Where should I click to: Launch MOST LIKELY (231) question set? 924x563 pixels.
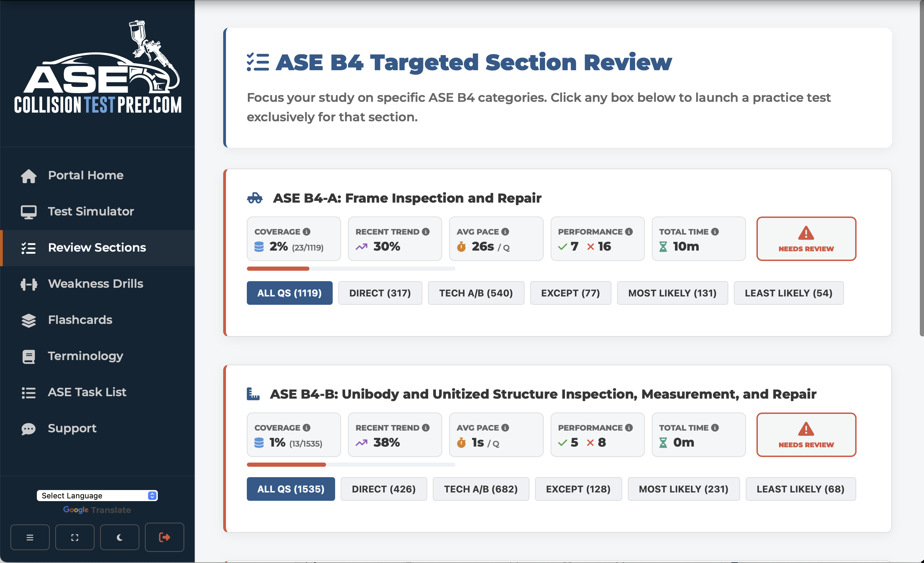pyautogui.click(x=684, y=489)
